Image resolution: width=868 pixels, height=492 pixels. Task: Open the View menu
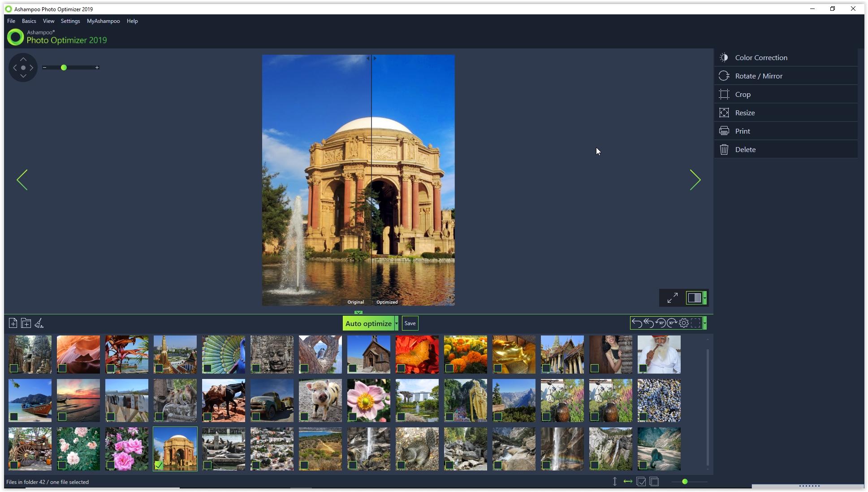click(49, 21)
